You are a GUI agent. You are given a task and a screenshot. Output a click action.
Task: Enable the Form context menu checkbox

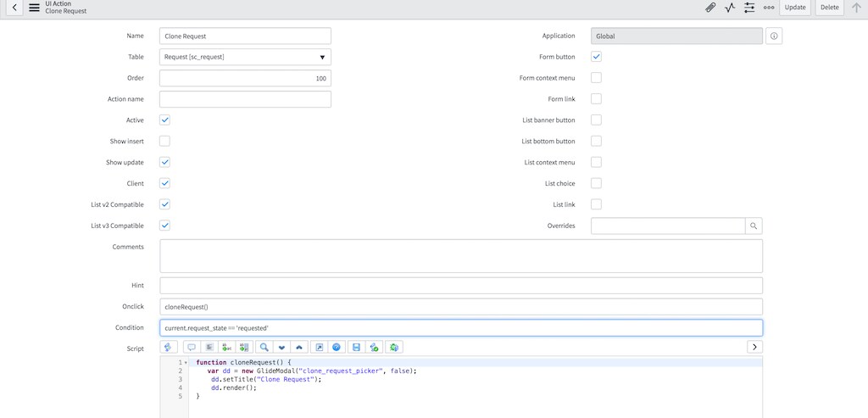click(596, 78)
